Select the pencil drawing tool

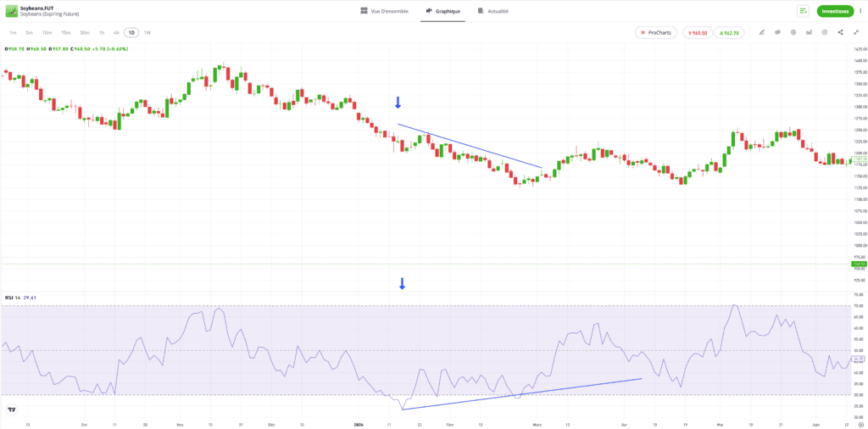point(762,33)
